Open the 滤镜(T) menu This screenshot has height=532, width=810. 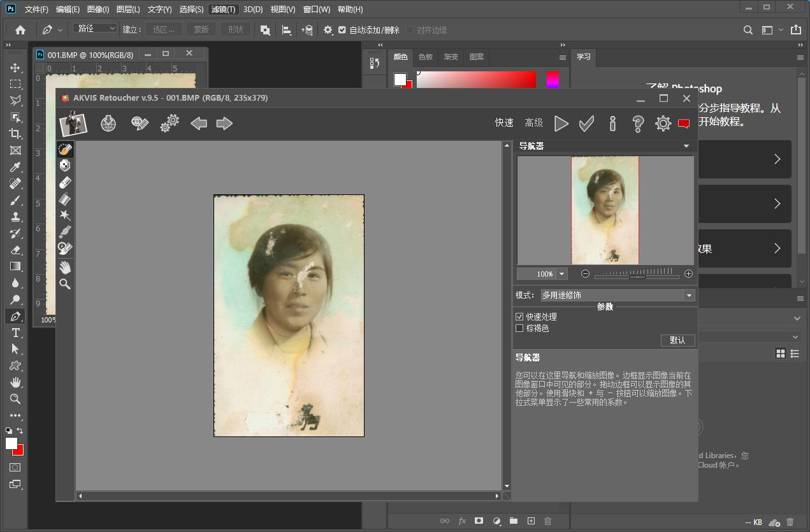click(223, 10)
